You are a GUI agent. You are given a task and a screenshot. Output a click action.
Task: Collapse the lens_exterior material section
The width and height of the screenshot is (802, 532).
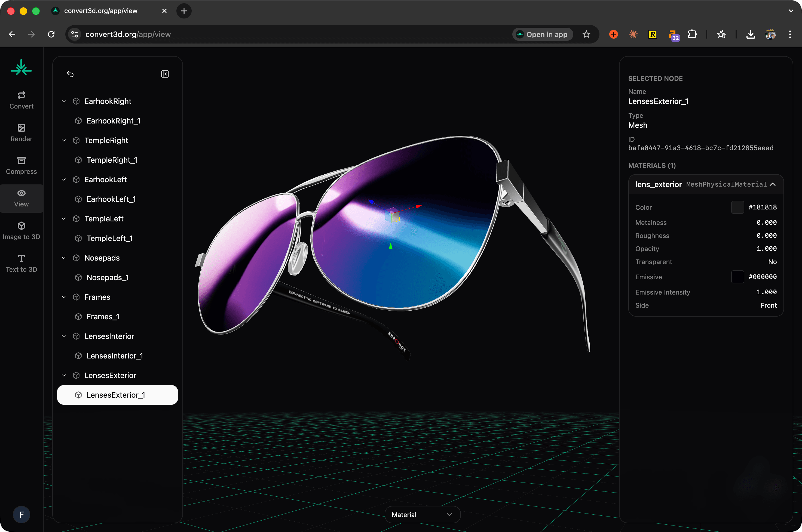coord(773,184)
